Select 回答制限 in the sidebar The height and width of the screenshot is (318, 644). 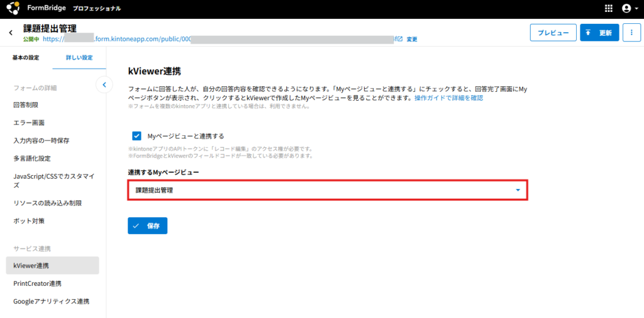pyautogui.click(x=26, y=105)
